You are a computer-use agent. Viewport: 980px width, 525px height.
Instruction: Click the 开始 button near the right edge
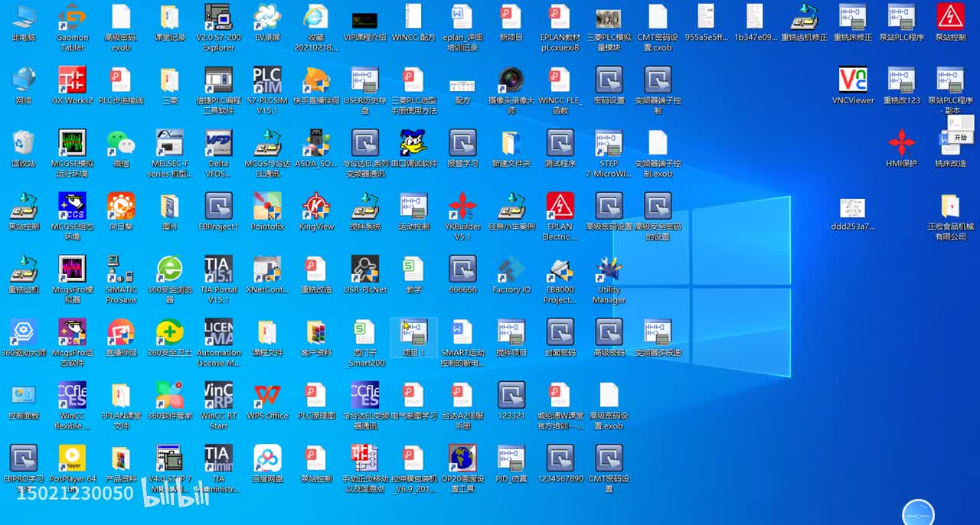click(x=960, y=137)
